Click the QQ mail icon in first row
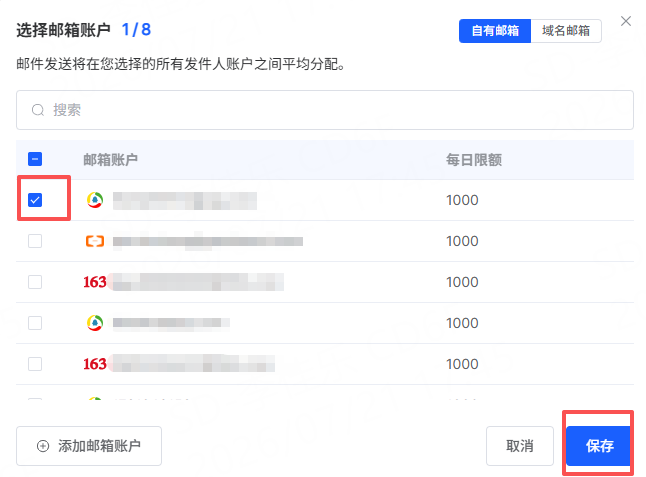646x477 pixels. click(95, 200)
